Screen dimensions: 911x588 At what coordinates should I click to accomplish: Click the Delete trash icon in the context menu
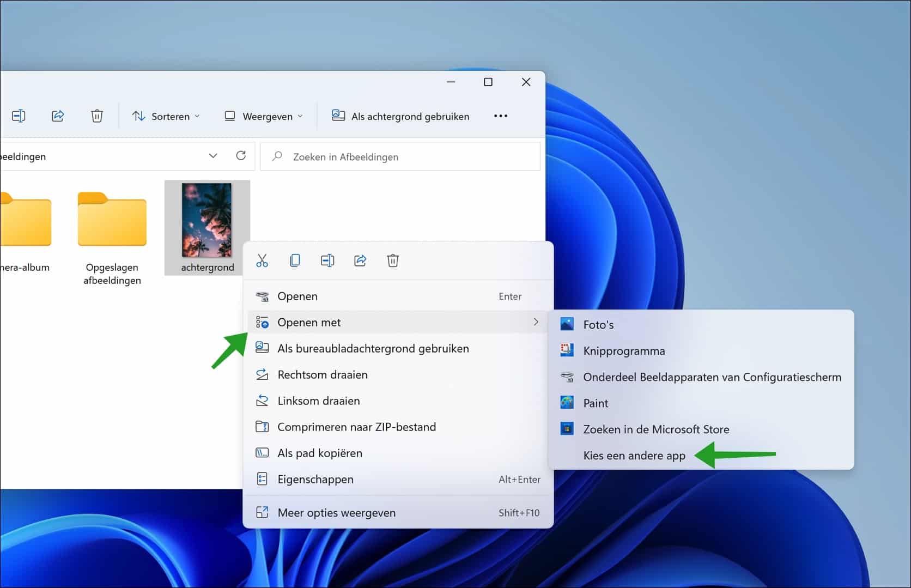click(x=393, y=260)
